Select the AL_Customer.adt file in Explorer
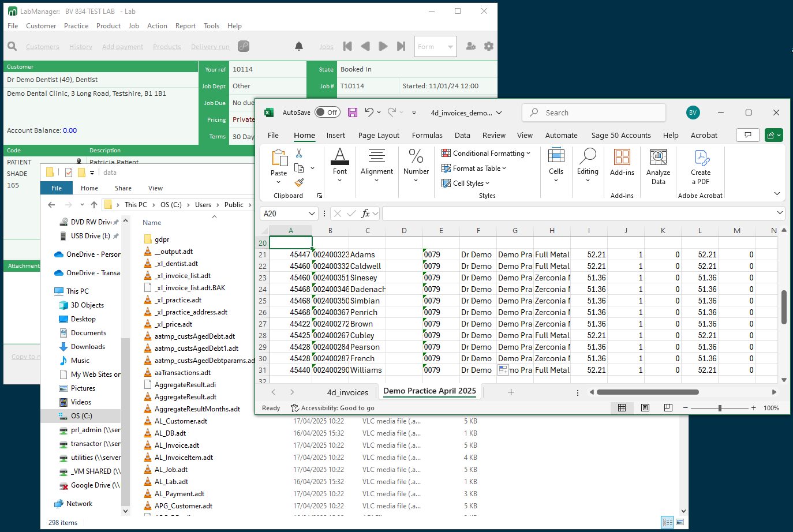Screen dimensions: 793x532 [181, 421]
